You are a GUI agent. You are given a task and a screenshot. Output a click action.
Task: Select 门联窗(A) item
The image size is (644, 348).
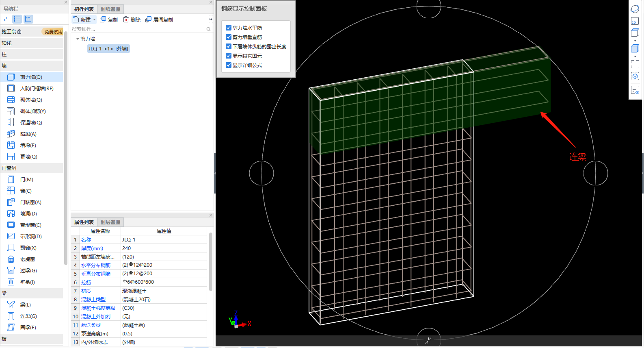(x=32, y=202)
